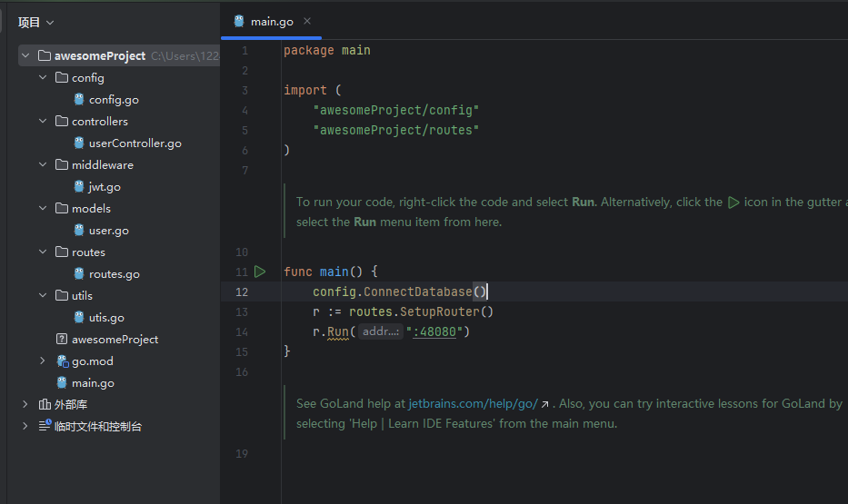This screenshot has width=848, height=504.
Task: Click the Go file icon next to config.go
Action: (x=79, y=100)
